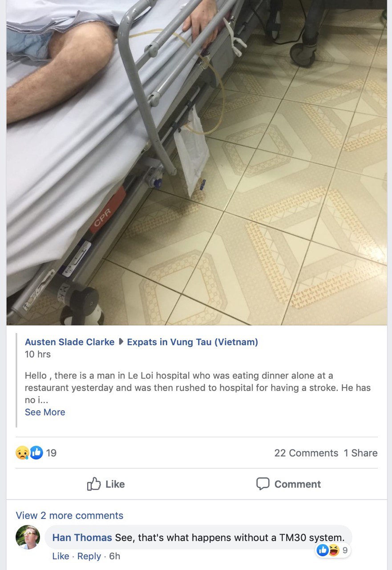Open the 10 hrs post timestamp
This screenshot has height=570, width=392.
(38, 354)
